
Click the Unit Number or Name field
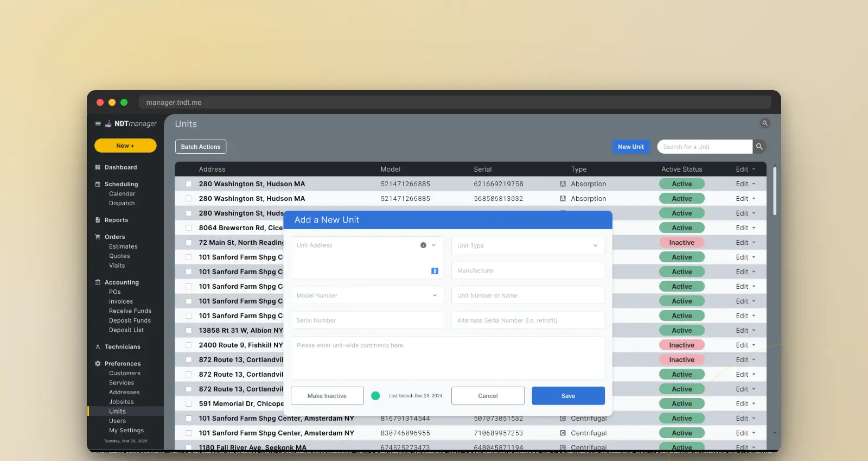(x=528, y=295)
